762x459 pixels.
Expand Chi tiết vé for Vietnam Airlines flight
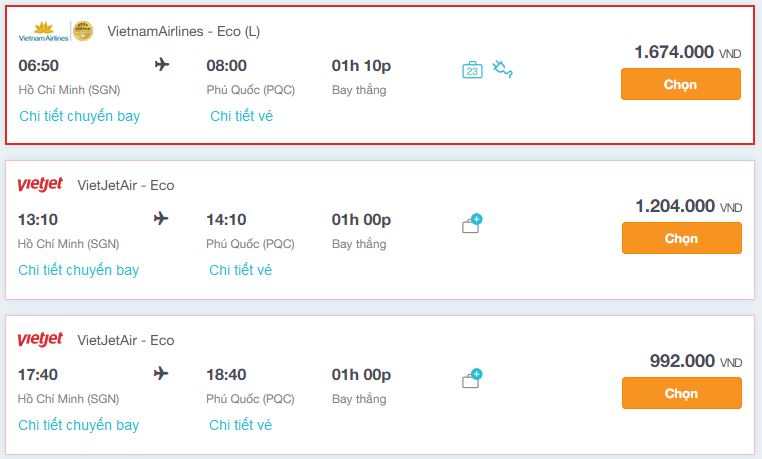coord(242,116)
